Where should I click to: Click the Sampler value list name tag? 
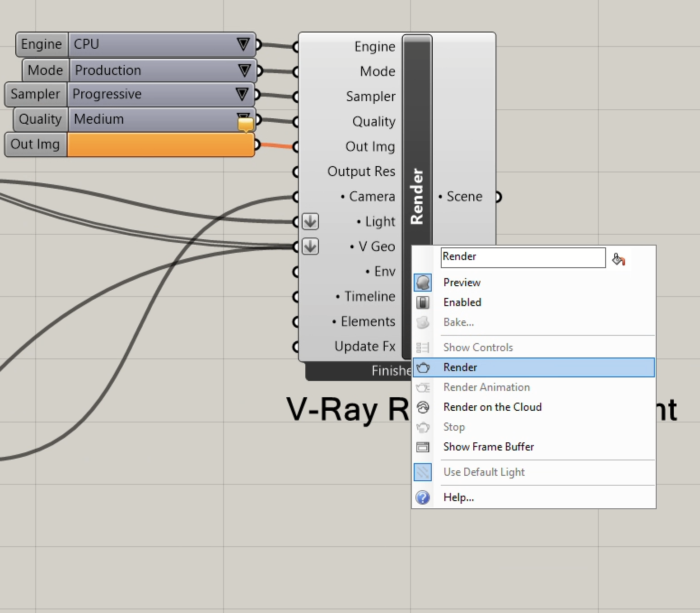coord(35,94)
